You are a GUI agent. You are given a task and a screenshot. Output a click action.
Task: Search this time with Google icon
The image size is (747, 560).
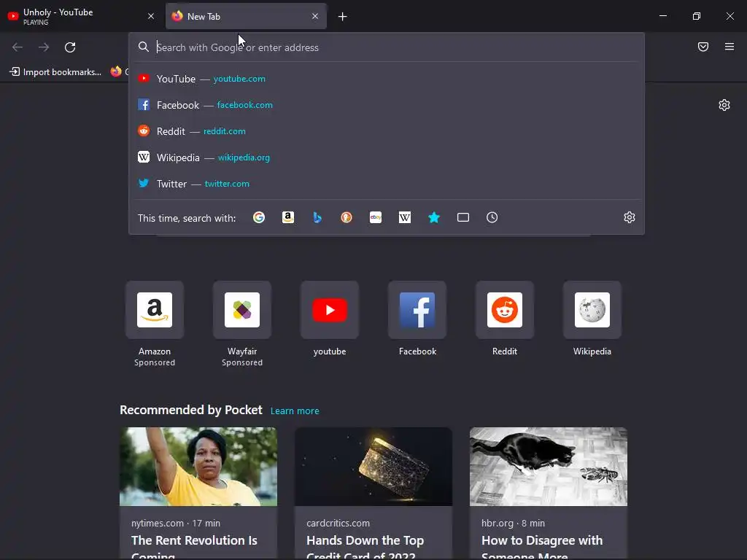[259, 217]
